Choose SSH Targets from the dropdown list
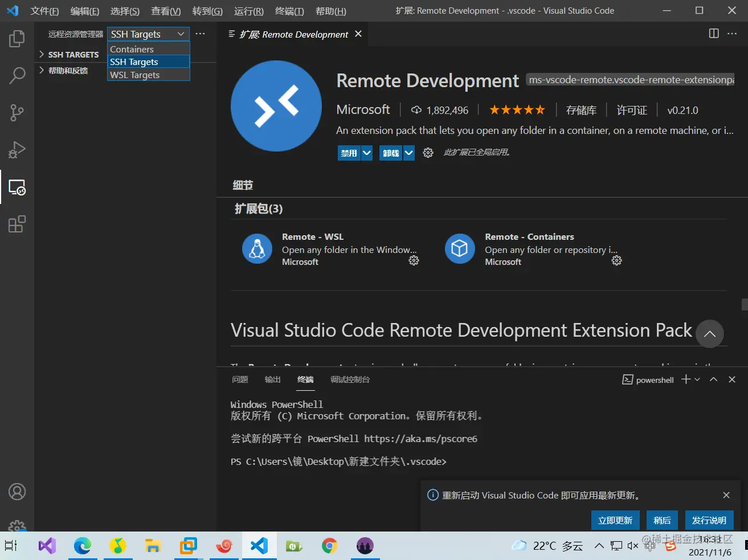 (x=148, y=62)
